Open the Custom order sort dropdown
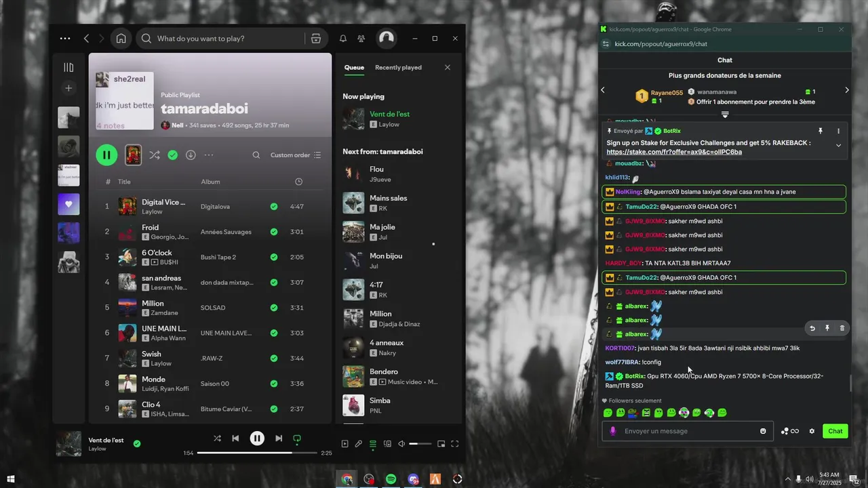Screen dimensions: 868x488 click(x=296, y=155)
